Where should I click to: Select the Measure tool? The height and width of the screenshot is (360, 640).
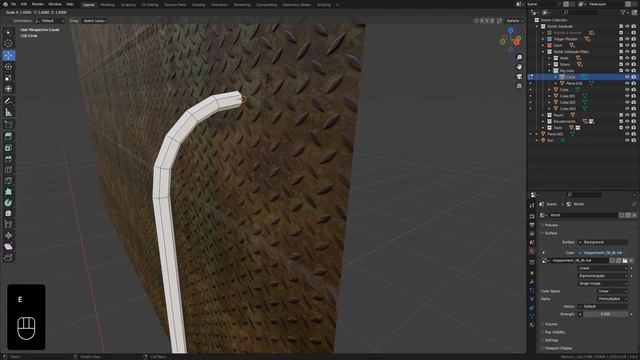point(9,112)
